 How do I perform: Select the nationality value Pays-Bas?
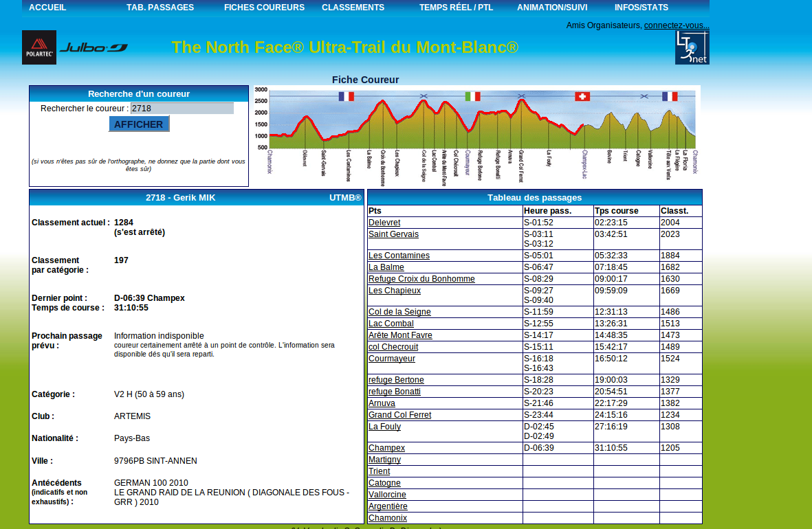tap(131, 438)
